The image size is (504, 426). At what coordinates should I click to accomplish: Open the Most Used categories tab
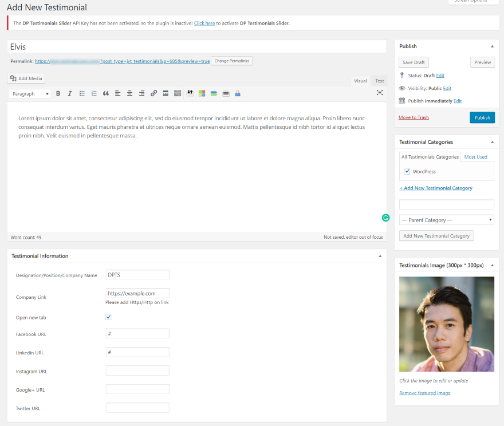click(475, 157)
